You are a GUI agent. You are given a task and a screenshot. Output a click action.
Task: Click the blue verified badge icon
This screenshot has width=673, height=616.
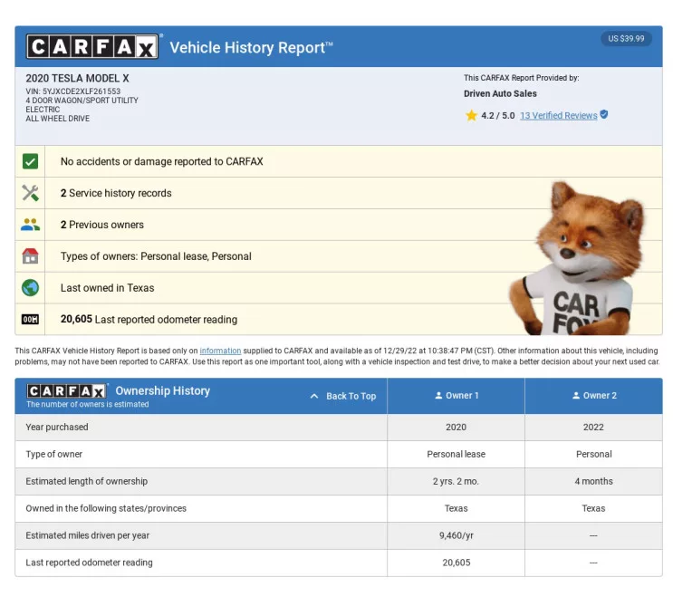coord(604,115)
